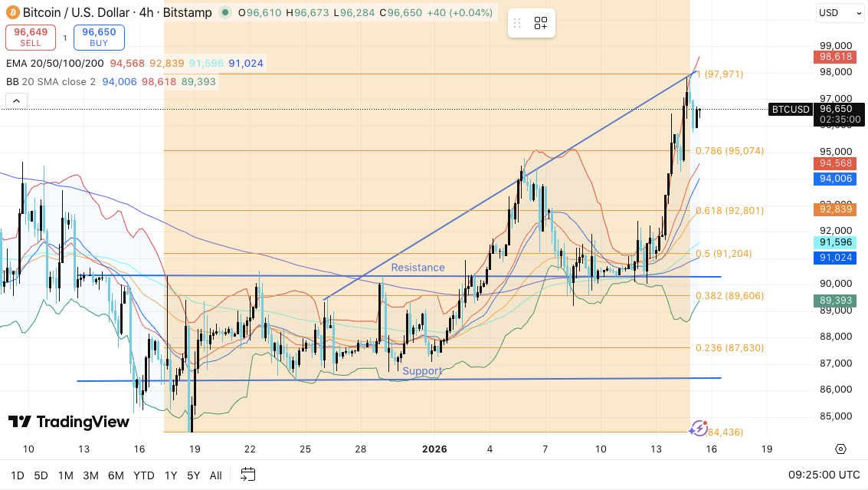Click the Bitcoin logo in the chart header
Image resolution: width=868 pixels, height=490 pixels.
pyautogui.click(x=11, y=12)
